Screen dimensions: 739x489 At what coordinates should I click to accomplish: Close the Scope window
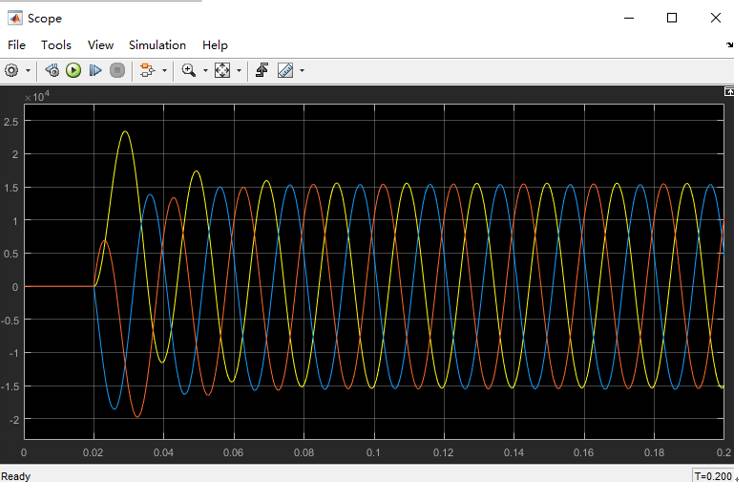pyautogui.click(x=715, y=18)
